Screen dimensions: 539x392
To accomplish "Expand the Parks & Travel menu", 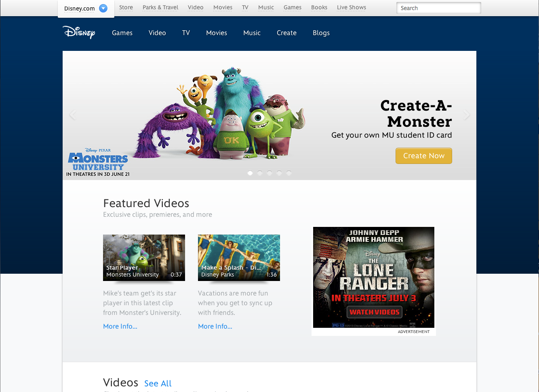I will coord(160,7).
